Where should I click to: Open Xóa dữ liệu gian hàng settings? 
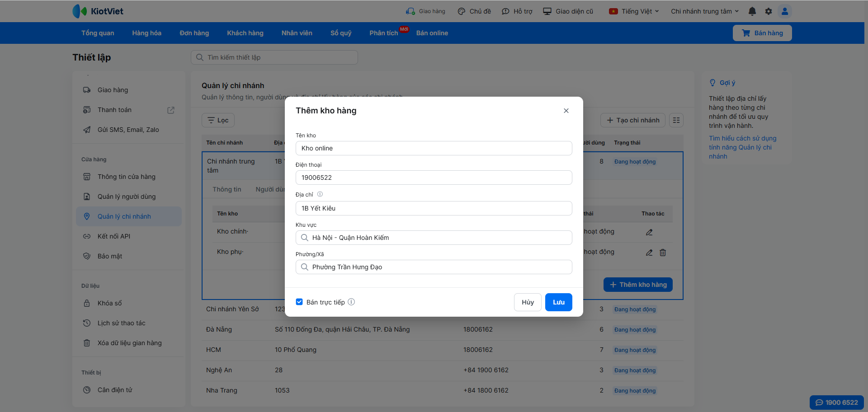point(129,343)
